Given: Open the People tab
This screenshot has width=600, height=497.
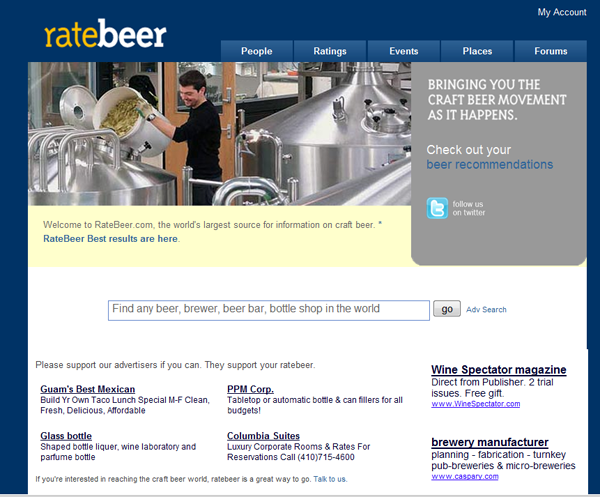Looking at the screenshot, I should pos(257,51).
